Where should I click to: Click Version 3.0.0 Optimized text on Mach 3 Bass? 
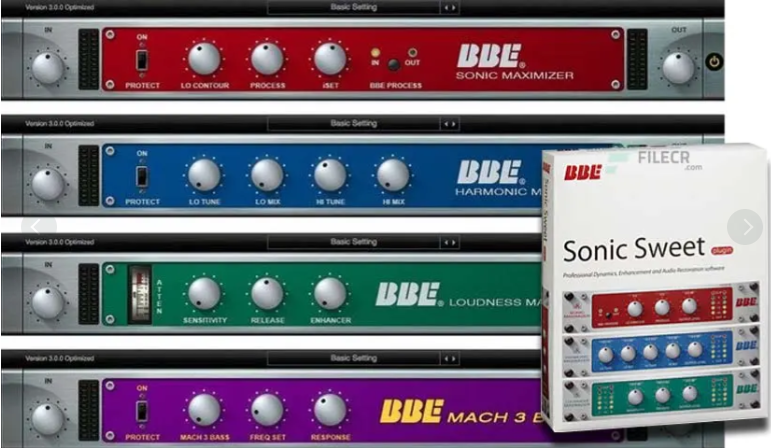59,358
